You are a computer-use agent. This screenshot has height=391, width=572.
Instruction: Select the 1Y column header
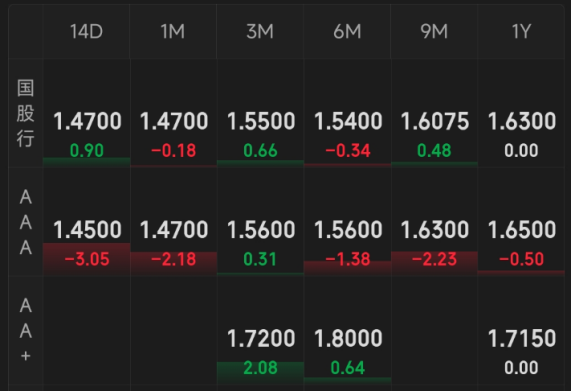(x=521, y=31)
